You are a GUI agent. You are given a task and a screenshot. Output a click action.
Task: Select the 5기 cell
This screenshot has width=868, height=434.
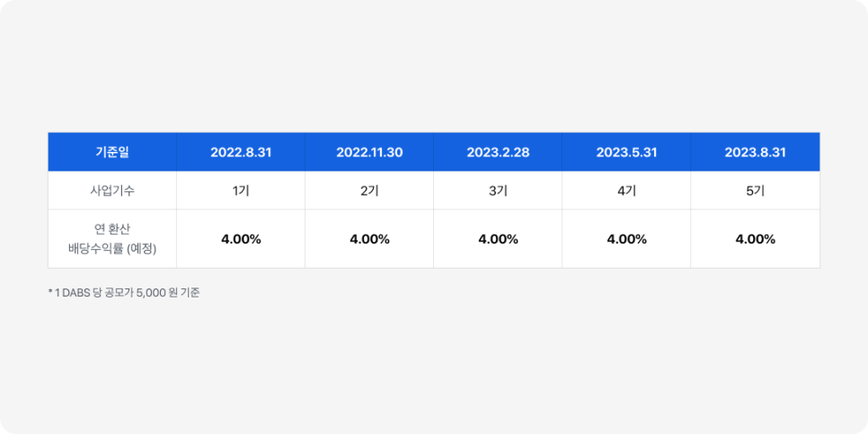pyautogui.click(x=755, y=190)
